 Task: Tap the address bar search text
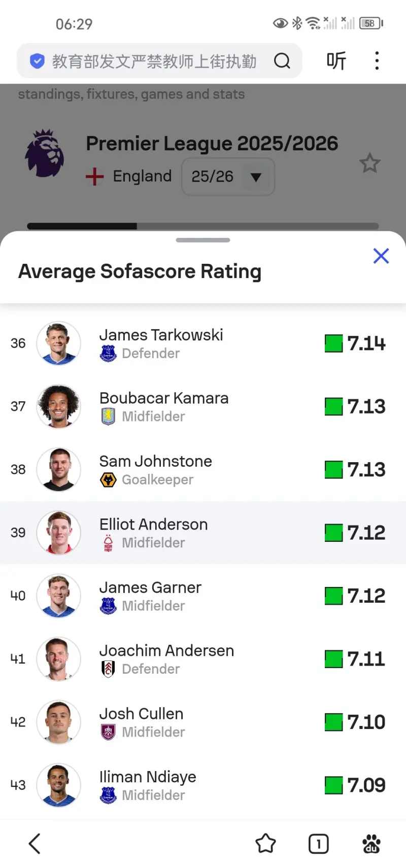point(154,61)
